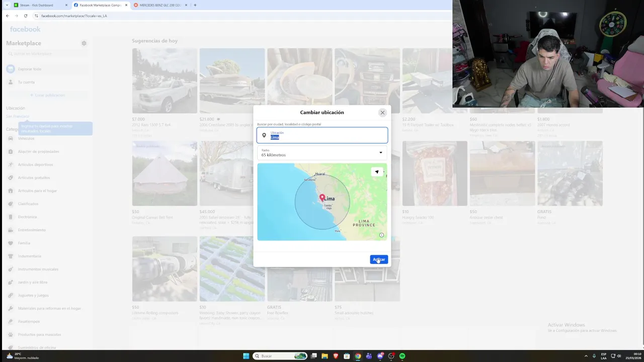Viewport: 644px width, 362px height.
Task: Click the Buscar en Marketplace search box
Action: tap(48, 54)
